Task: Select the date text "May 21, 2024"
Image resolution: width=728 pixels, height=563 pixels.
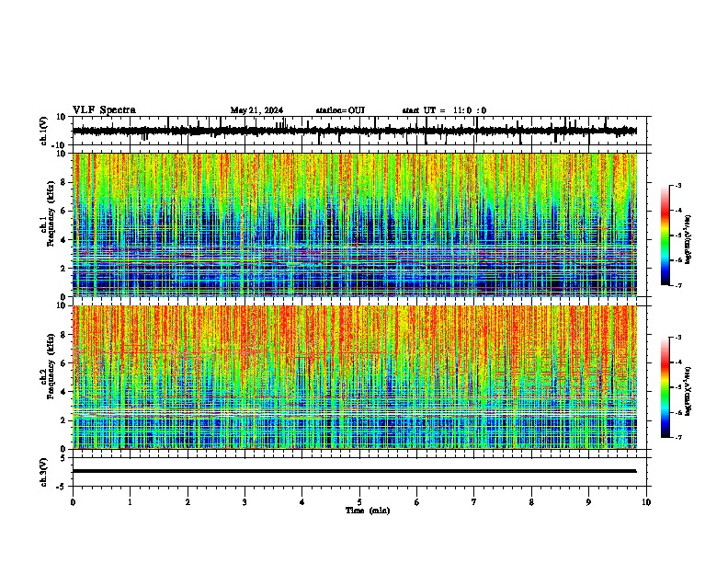Action: point(256,110)
